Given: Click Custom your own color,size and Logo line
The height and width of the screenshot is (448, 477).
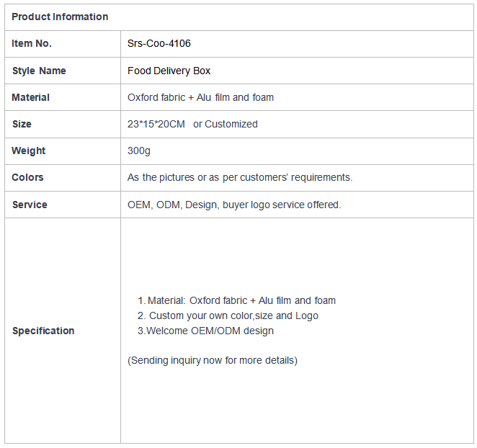Looking at the screenshot, I should 228,315.
